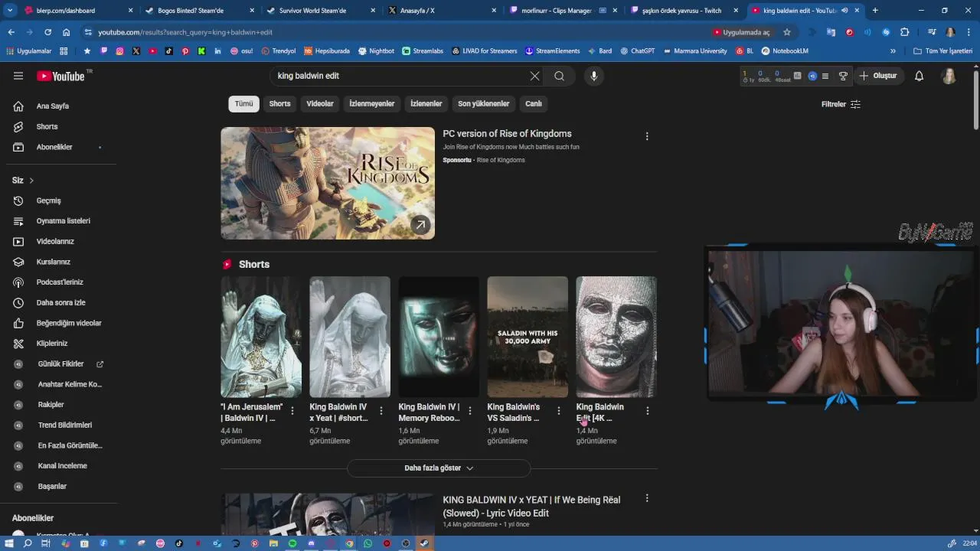
Task: Run the search with the magnifier icon
Action: [560, 76]
